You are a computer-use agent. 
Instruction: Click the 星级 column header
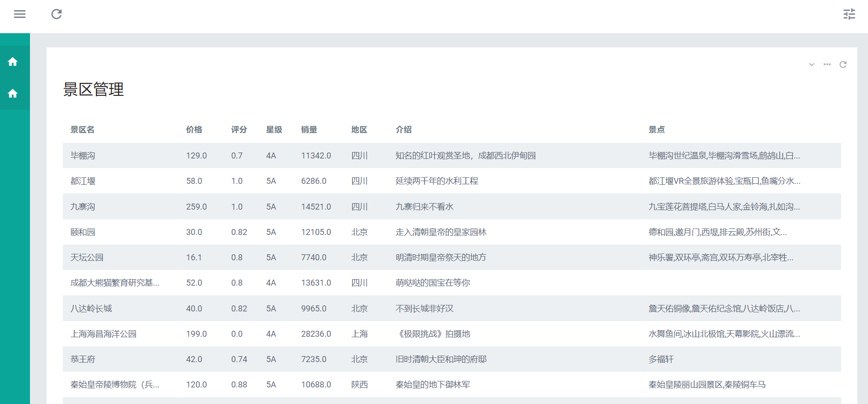(274, 130)
